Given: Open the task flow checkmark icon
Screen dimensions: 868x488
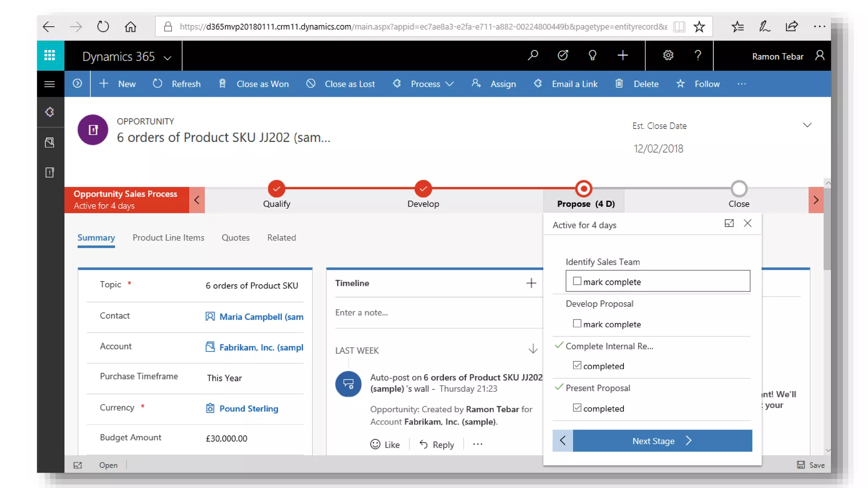Looking at the screenshot, I should [x=563, y=55].
